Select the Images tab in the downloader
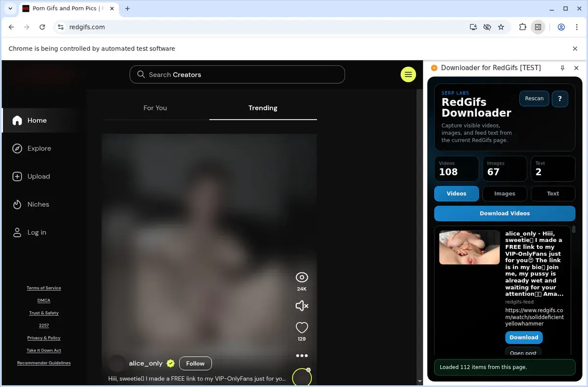This screenshot has width=588, height=387. tap(505, 193)
